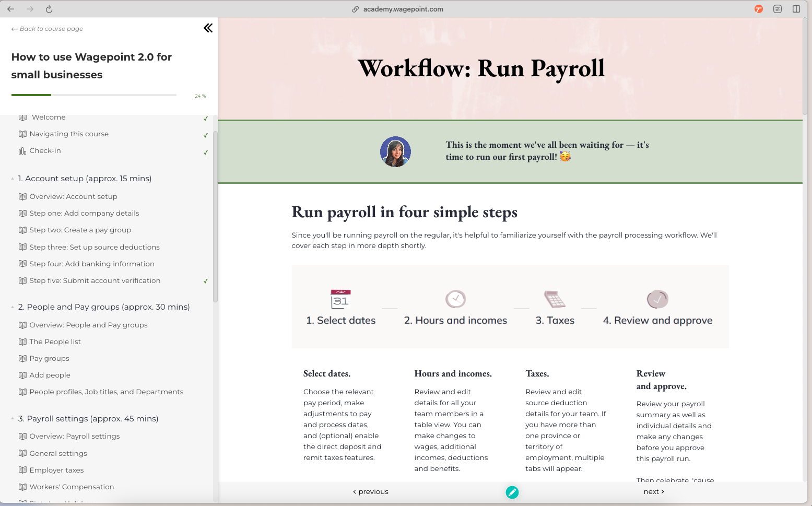The image size is (812, 506).
Task: Collapse the sidebar with the double chevron icon
Action: [208, 28]
